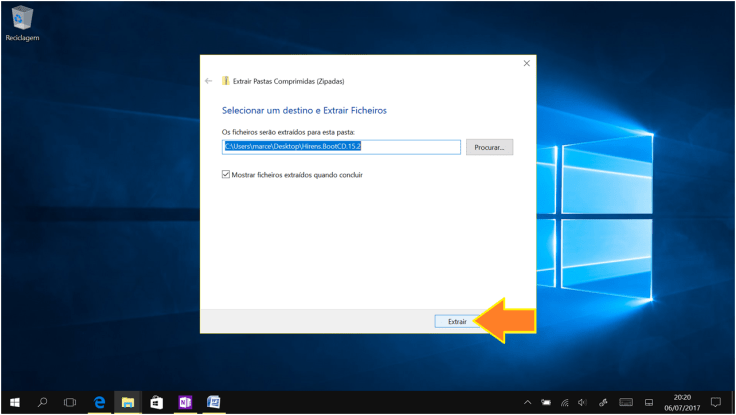Viewport: 736px width, 415px height.
Task: Open taskbar search magnifier
Action: coord(43,402)
